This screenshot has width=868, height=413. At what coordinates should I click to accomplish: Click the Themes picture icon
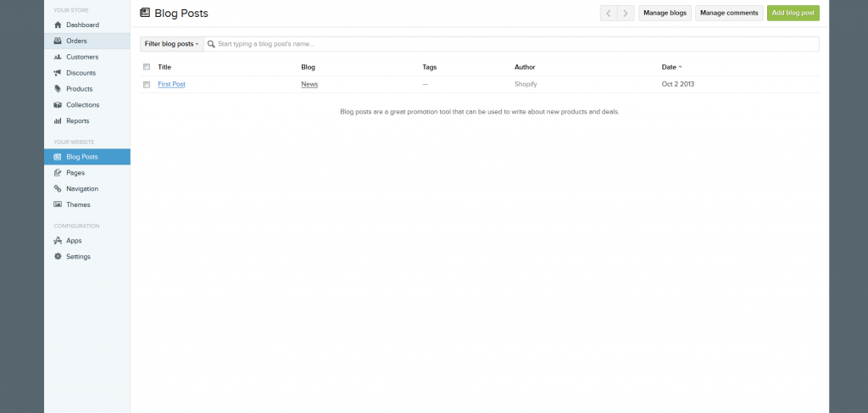pos(58,205)
